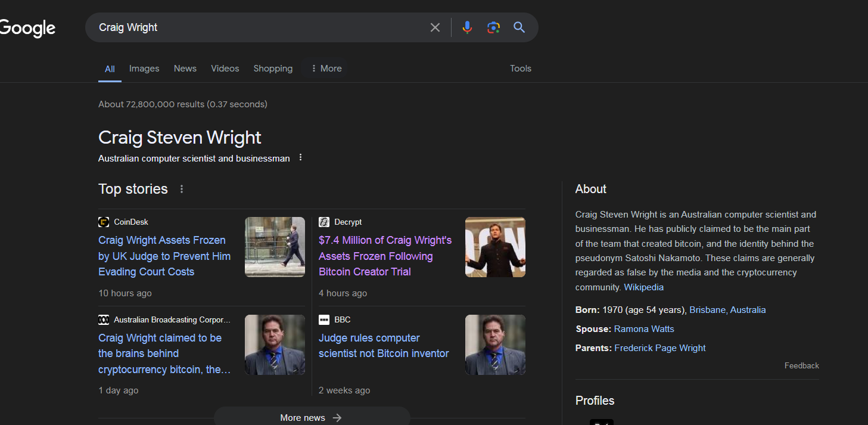The height and width of the screenshot is (425, 868).
Task: Switch to the Images tab
Action: [x=144, y=69]
